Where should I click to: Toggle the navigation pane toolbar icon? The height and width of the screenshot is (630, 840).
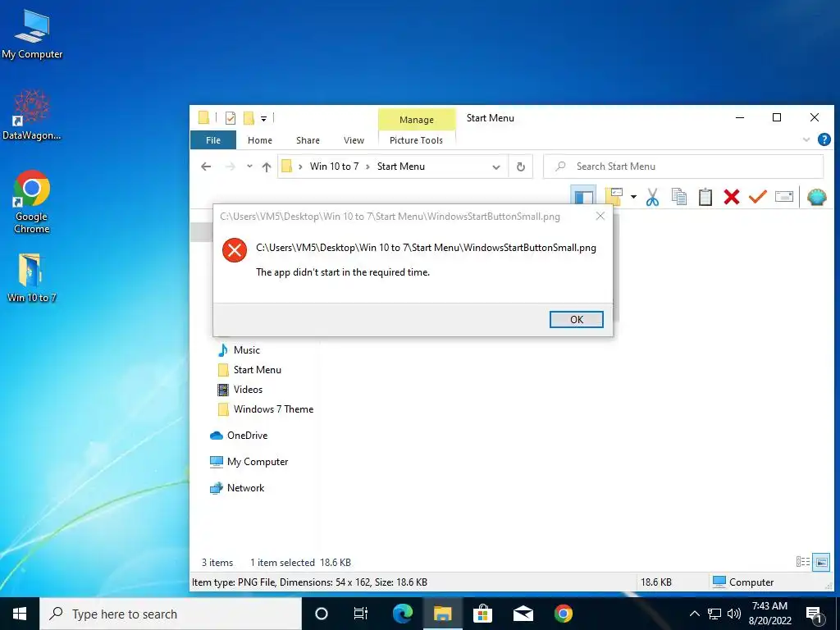pos(583,197)
